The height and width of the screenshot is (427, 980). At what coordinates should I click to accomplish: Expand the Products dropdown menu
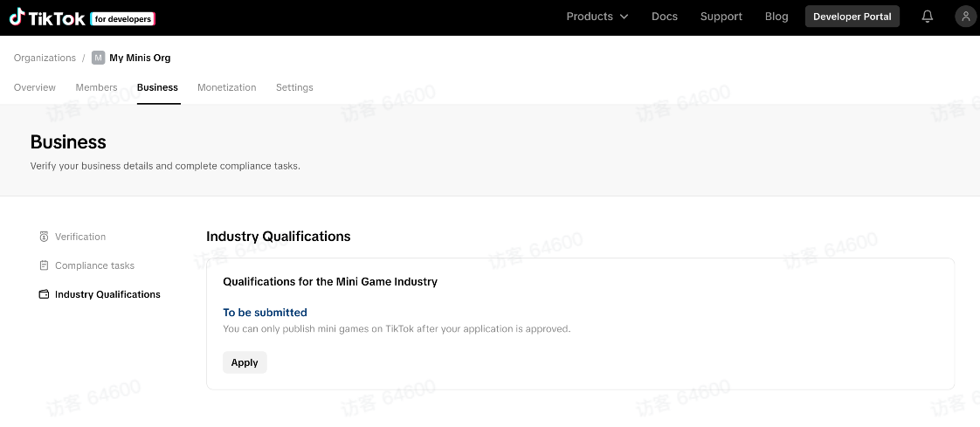coord(590,17)
